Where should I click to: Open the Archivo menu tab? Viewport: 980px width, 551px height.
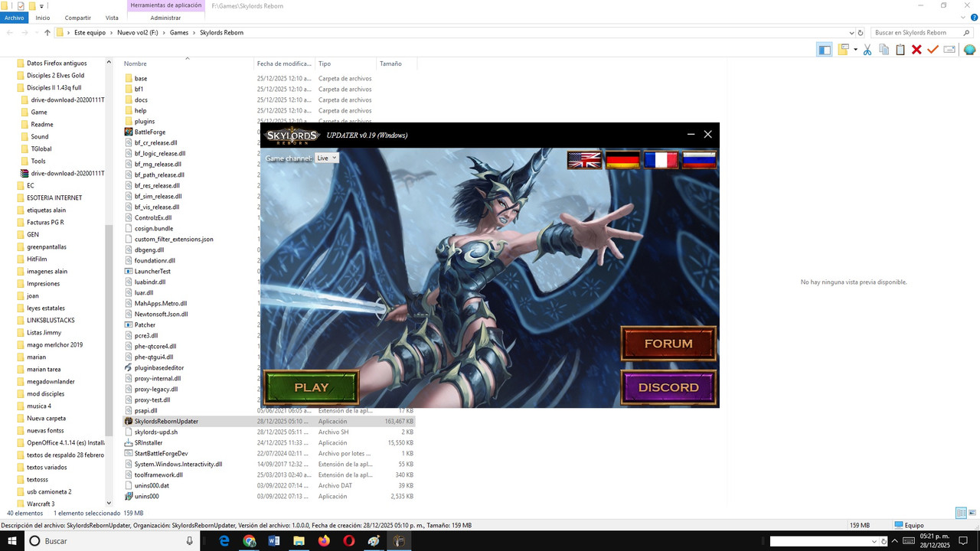tap(15, 18)
